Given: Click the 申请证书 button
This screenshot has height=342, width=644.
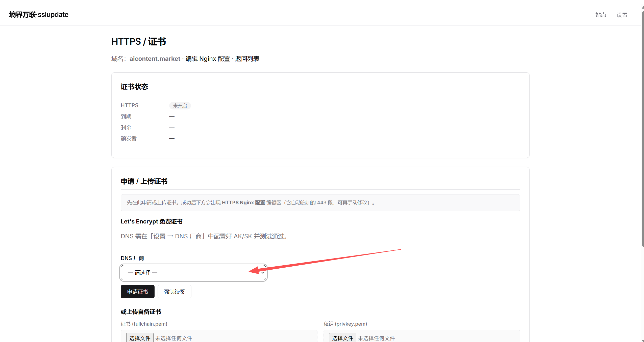Looking at the screenshot, I should point(138,292).
